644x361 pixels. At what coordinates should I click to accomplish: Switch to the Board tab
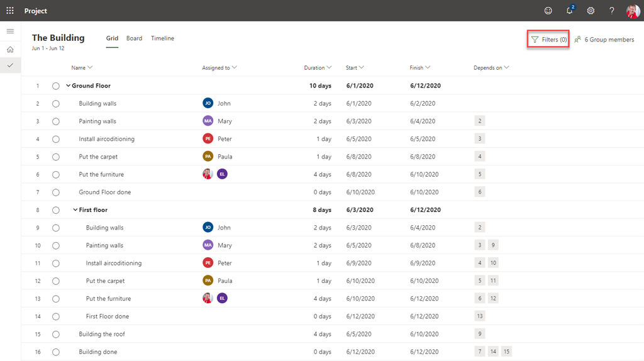click(x=134, y=38)
